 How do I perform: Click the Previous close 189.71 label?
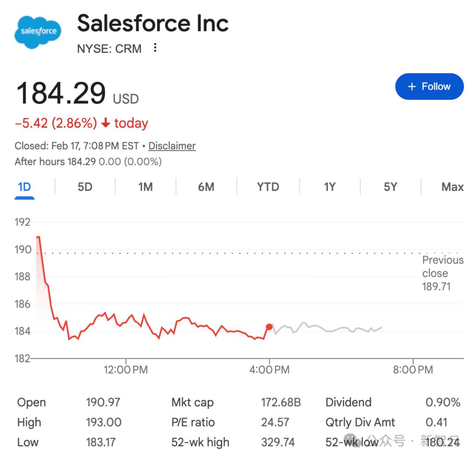click(x=443, y=273)
